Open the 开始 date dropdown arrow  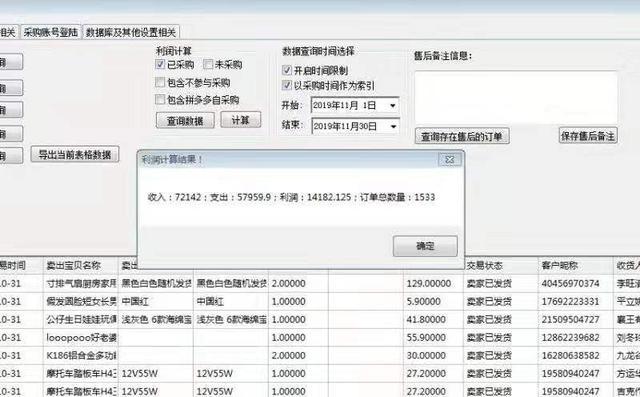[x=392, y=106]
